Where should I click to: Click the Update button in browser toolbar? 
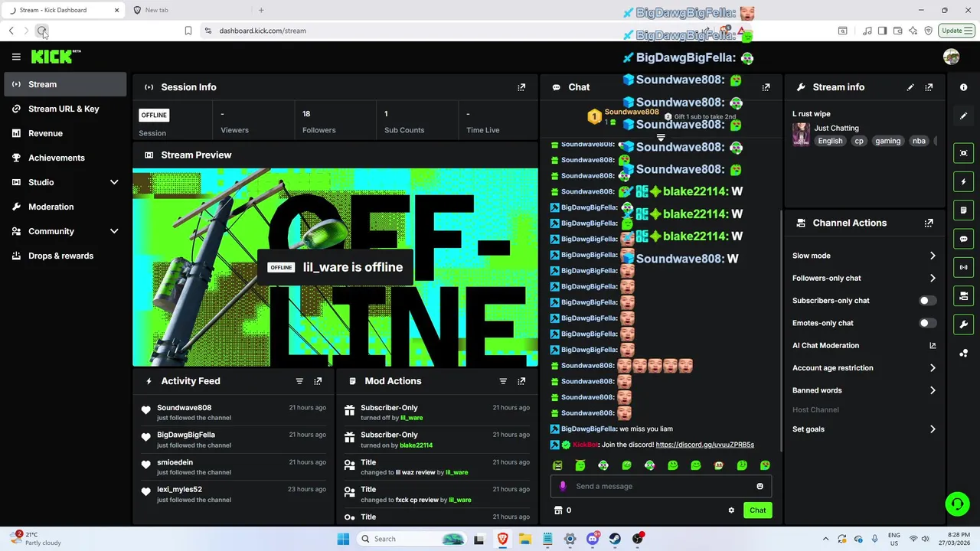(x=956, y=31)
